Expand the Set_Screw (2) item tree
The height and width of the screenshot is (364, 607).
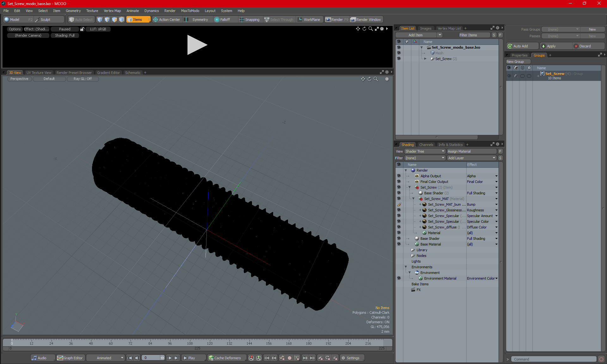tap(425, 59)
